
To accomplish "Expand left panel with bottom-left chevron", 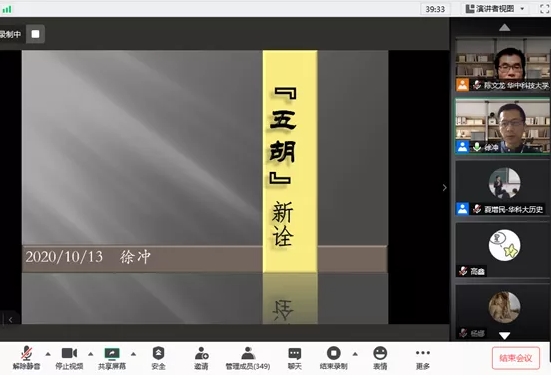I will (x=11, y=320).
